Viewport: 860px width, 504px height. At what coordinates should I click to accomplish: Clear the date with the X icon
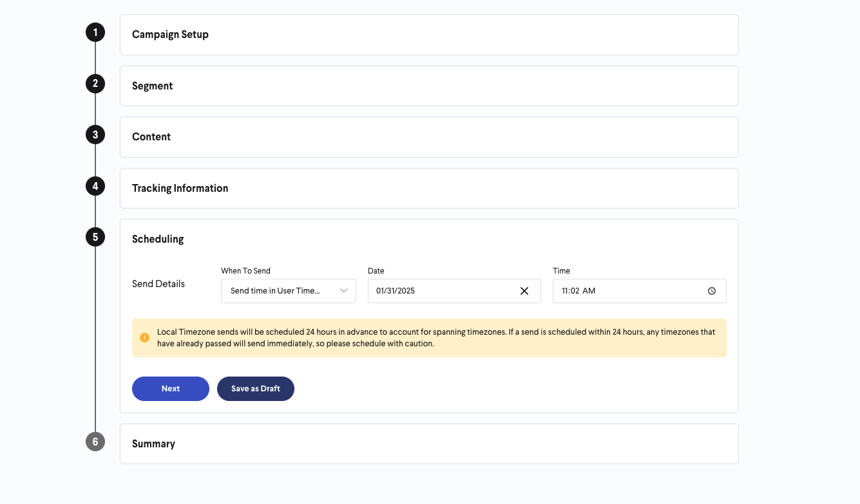click(524, 291)
